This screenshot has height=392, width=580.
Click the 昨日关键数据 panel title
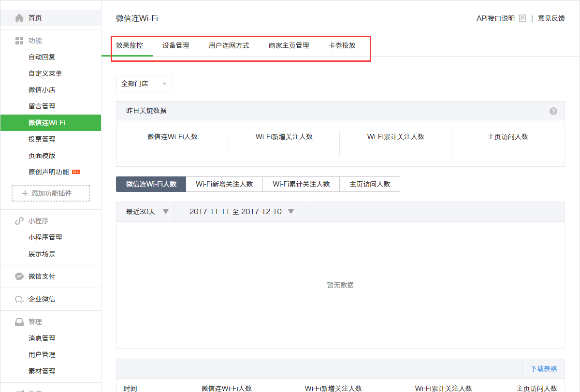[x=146, y=111]
